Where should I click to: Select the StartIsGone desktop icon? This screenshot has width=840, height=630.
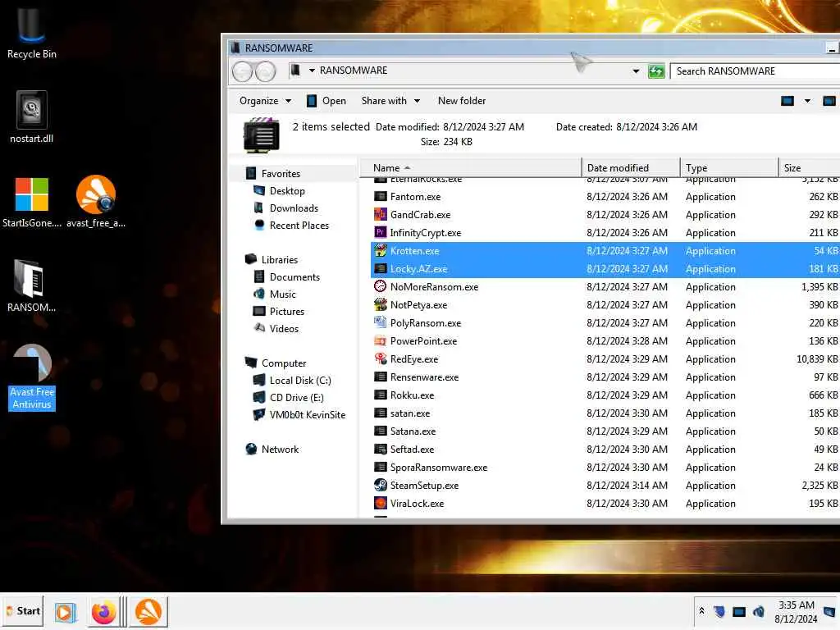[x=32, y=203]
